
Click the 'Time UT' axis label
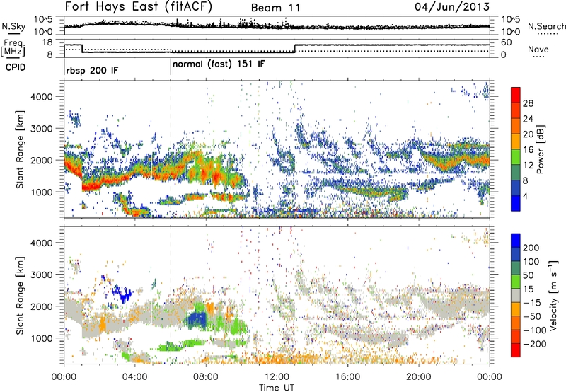(x=277, y=388)
